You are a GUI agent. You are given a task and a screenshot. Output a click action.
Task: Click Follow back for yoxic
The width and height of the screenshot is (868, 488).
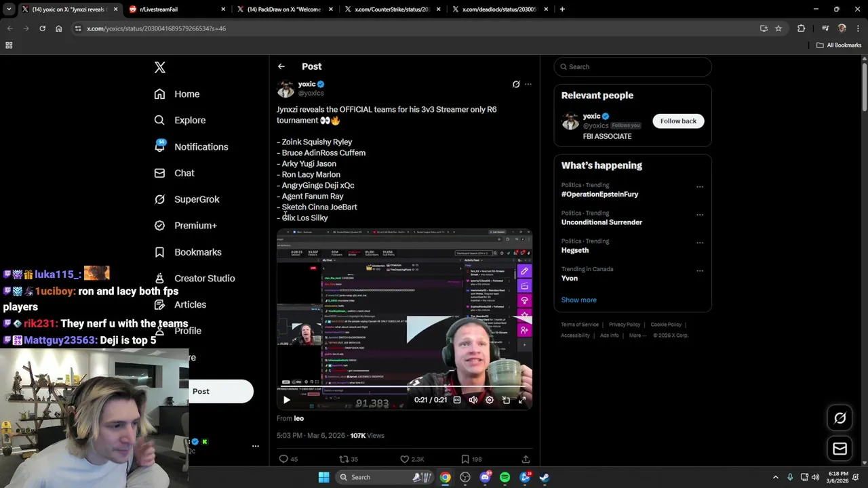point(678,121)
